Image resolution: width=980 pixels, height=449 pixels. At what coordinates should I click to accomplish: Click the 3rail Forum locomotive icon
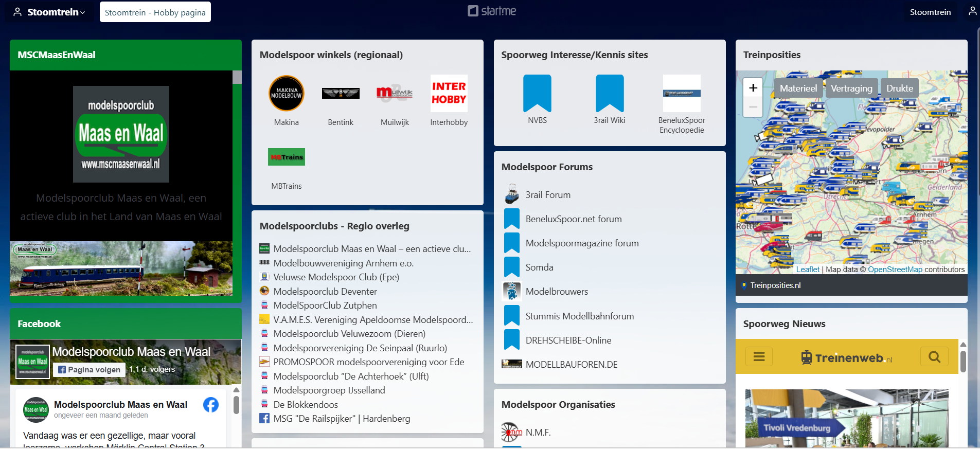click(x=512, y=194)
